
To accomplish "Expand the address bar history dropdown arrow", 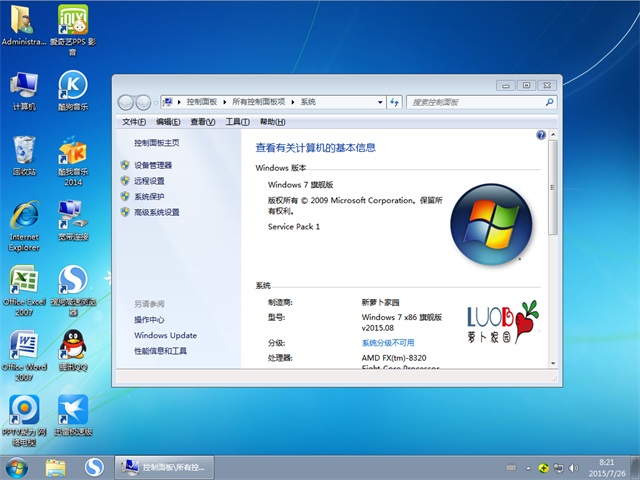I will coord(379,102).
